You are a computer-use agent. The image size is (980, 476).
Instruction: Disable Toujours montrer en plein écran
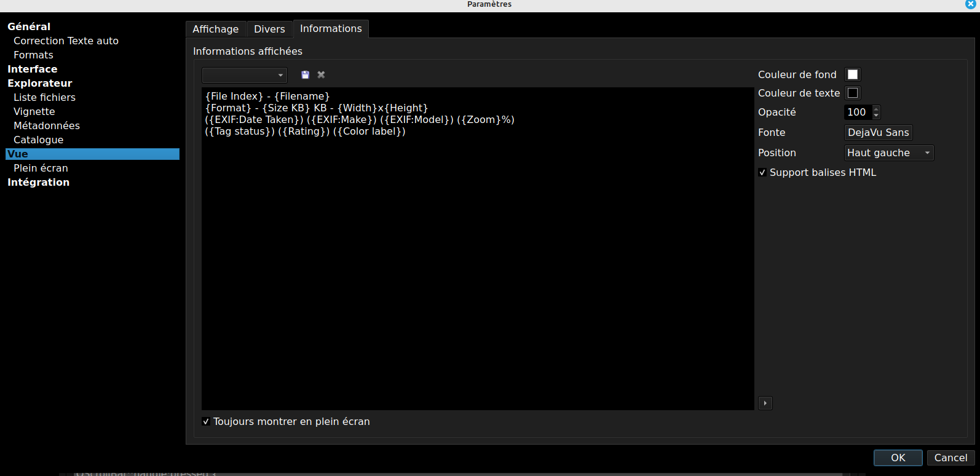coord(206,422)
